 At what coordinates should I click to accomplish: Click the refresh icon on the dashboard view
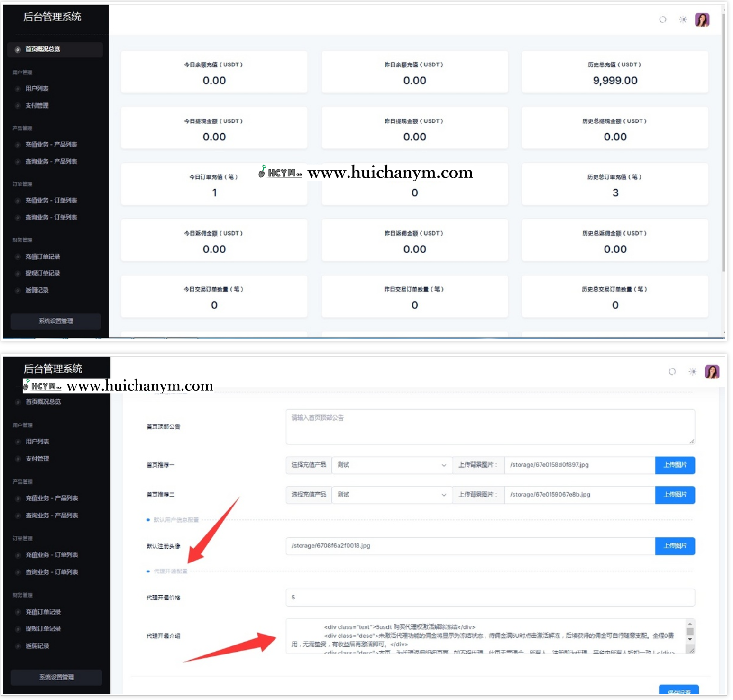tap(662, 19)
